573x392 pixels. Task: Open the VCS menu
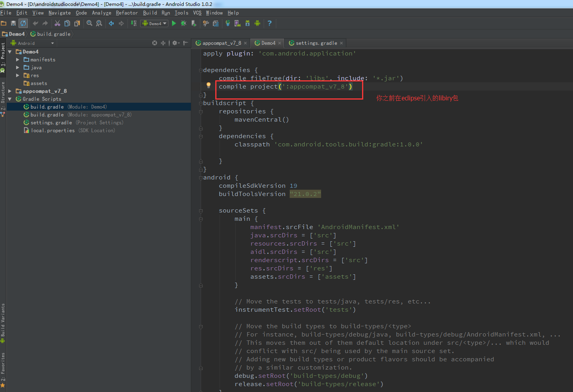click(x=197, y=13)
